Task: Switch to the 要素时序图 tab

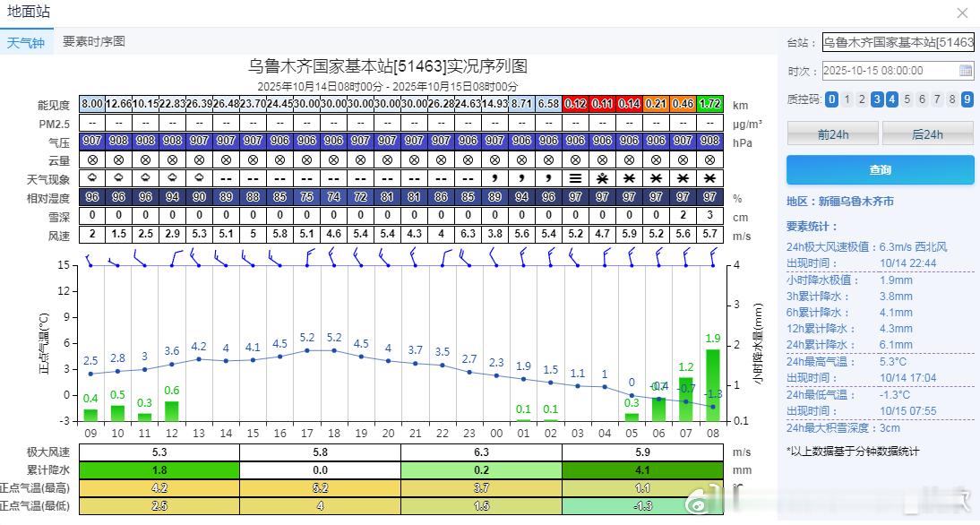Action: tap(94, 41)
